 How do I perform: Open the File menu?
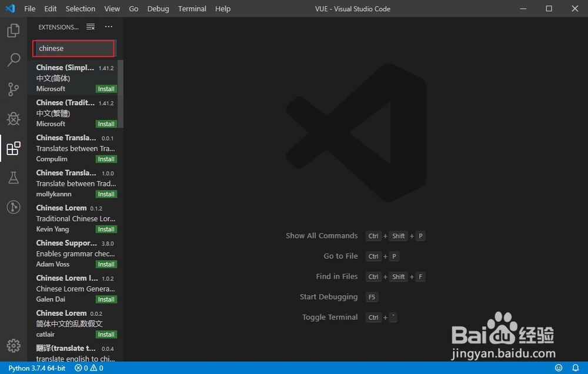pos(29,9)
